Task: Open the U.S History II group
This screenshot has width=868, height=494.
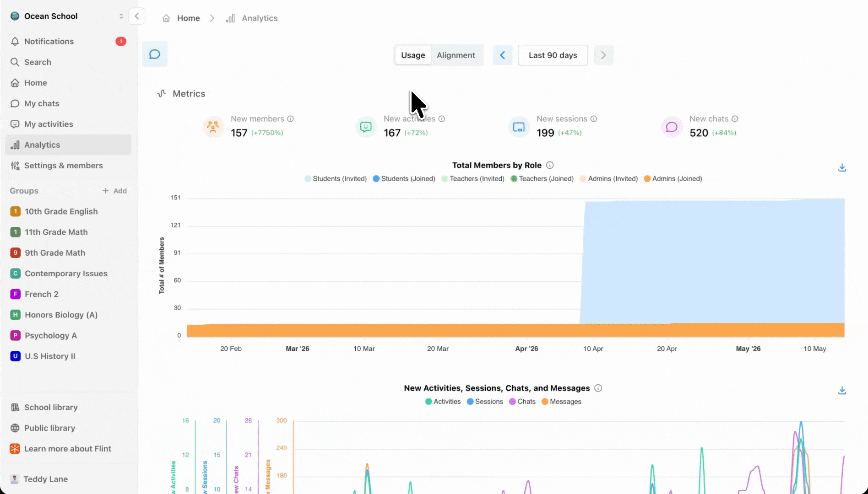Action: pos(68,356)
